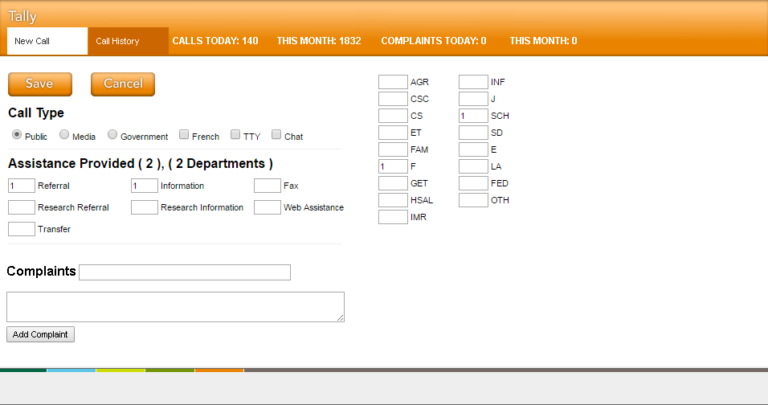Focus the Web Assistance count field
The image size is (768, 405).
click(x=267, y=207)
